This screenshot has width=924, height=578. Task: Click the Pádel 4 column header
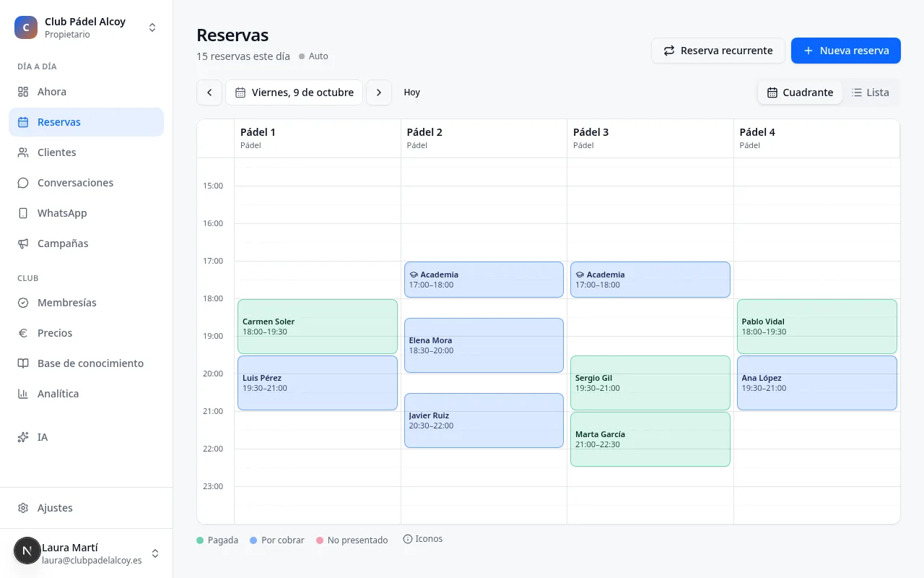click(x=817, y=138)
